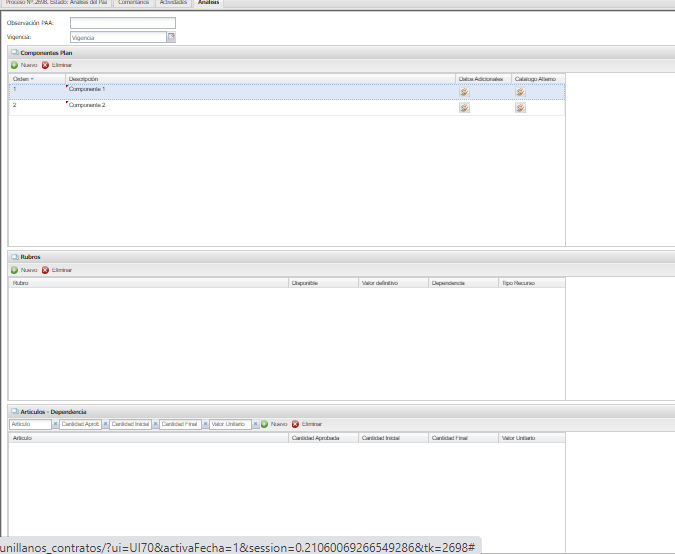Screen dimensions: 675x554
Task: Open Catalogo Alterno icon for Componente 2
Action: click(520, 107)
